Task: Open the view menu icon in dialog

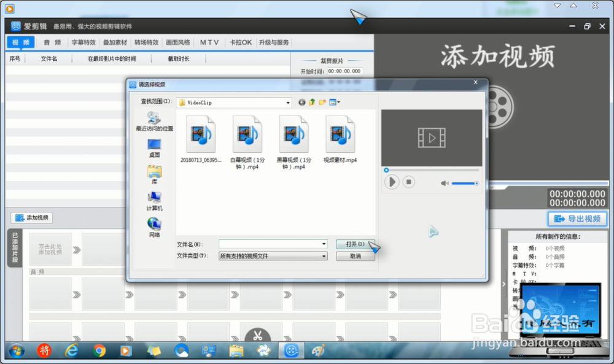Action: click(334, 103)
